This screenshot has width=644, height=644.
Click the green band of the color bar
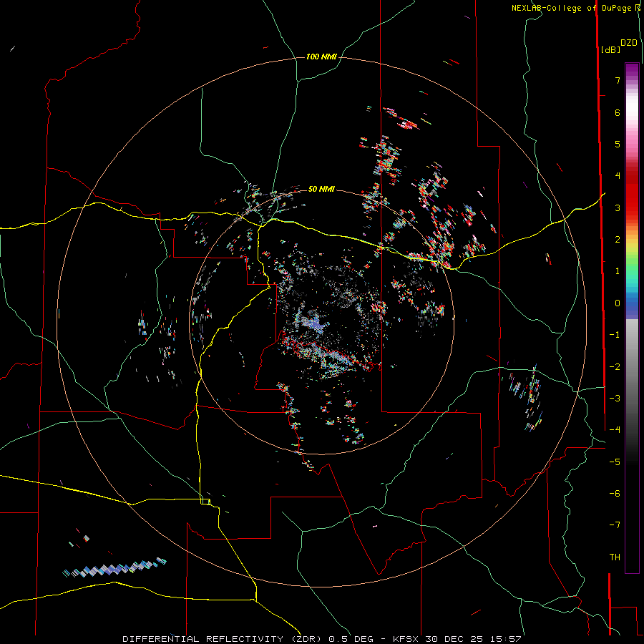click(632, 263)
